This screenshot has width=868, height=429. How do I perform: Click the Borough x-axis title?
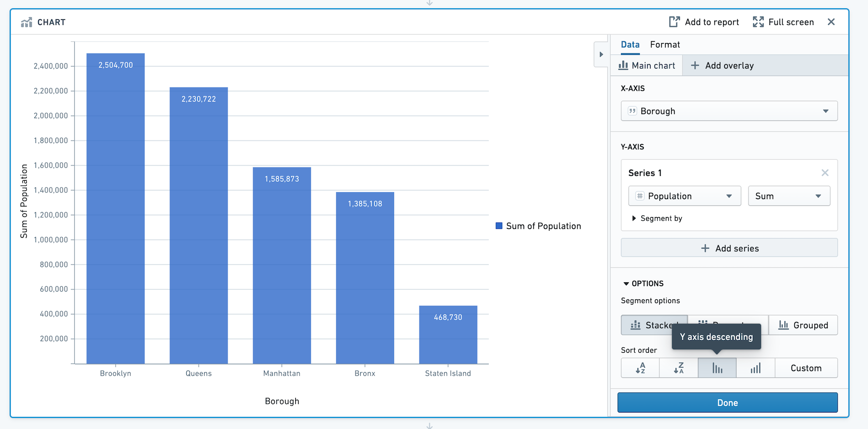pos(282,401)
